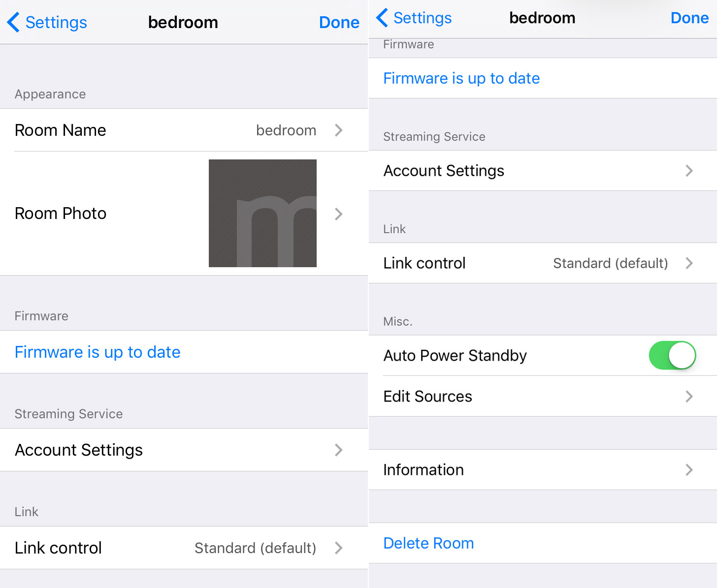Tap Done in the right panel

[689, 18]
